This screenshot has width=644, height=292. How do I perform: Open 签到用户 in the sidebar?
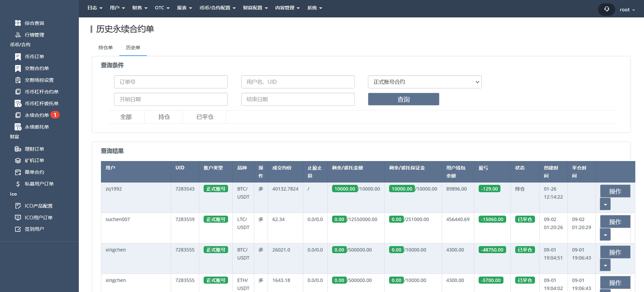(35, 229)
